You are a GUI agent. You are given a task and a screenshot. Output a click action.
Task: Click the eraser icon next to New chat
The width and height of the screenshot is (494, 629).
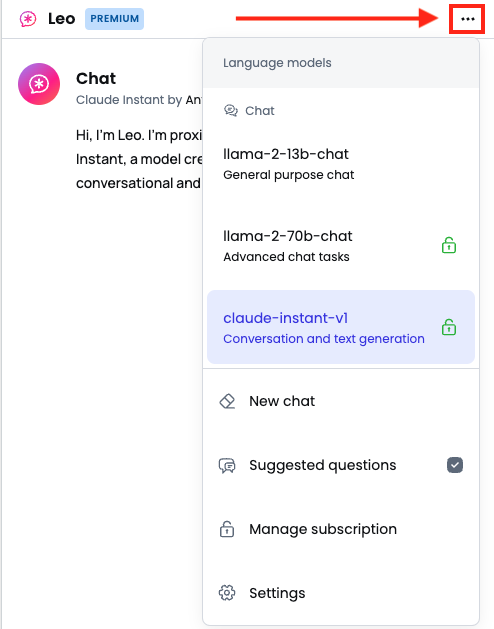click(227, 401)
